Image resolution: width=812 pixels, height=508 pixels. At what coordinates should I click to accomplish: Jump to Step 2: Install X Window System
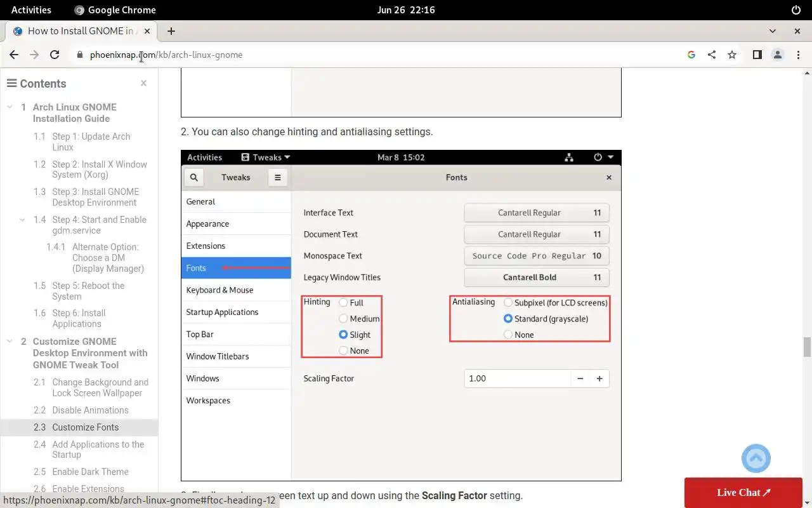tap(100, 170)
